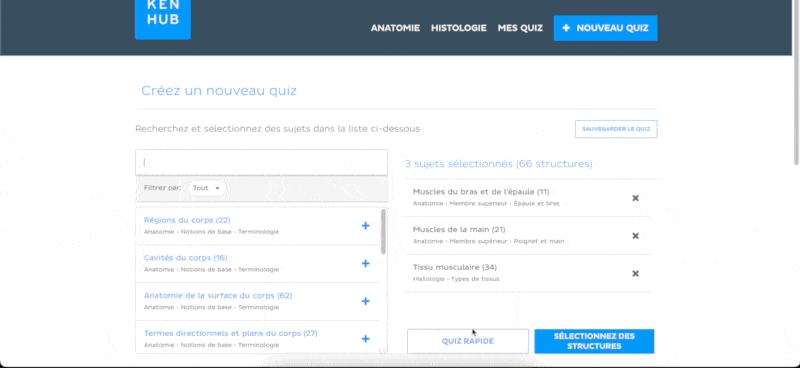Select Cavités du corps (16) title
This screenshot has height=368, width=800.
[186, 258]
